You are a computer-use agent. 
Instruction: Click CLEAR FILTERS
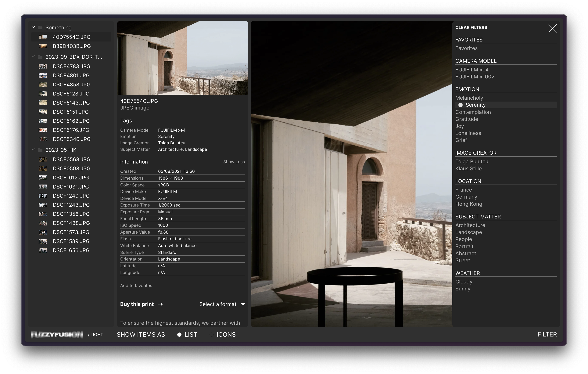coord(471,28)
